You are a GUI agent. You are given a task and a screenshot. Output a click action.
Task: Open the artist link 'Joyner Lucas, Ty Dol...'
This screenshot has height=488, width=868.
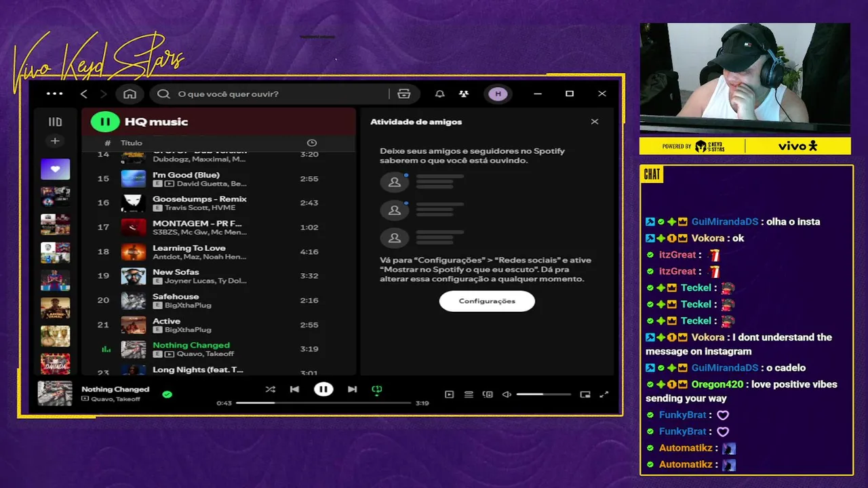tap(205, 281)
